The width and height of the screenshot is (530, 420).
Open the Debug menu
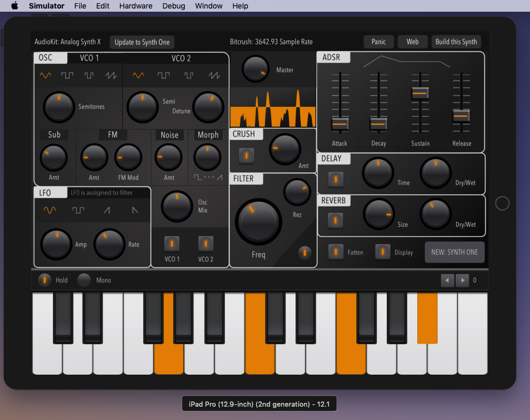coord(174,6)
